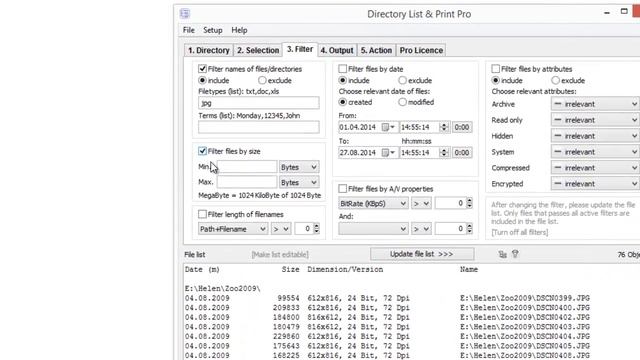Open Max size unit Bytes dropdown
640x360 pixels.
pyautogui.click(x=299, y=182)
